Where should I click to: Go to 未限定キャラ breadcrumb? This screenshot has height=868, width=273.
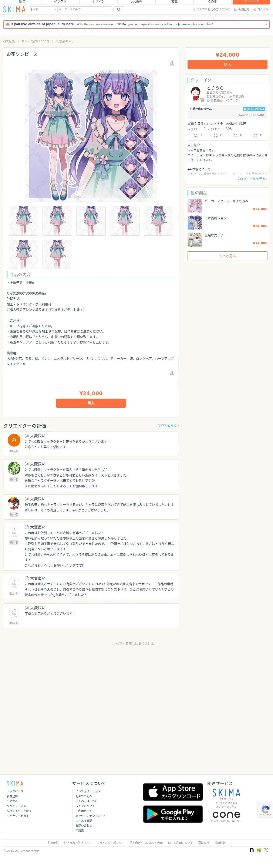pos(65,41)
